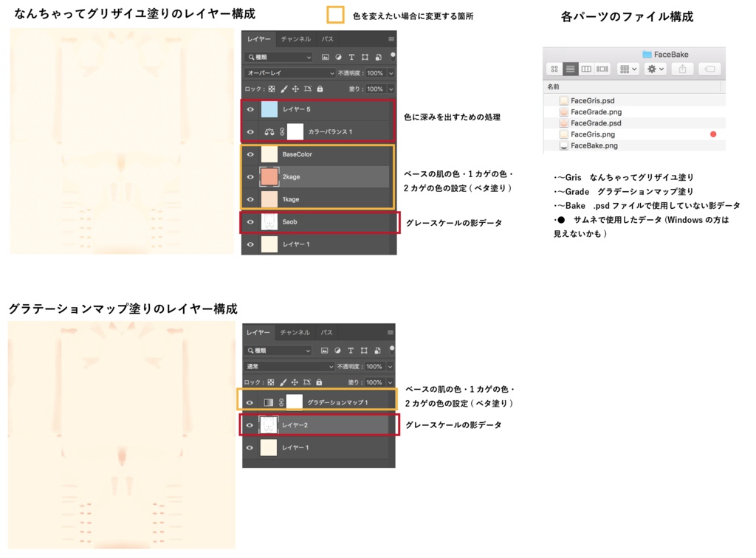Select the filter-by-pixel-layers icon in Layers panel
The image size is (756, 558).
point(326,58)
